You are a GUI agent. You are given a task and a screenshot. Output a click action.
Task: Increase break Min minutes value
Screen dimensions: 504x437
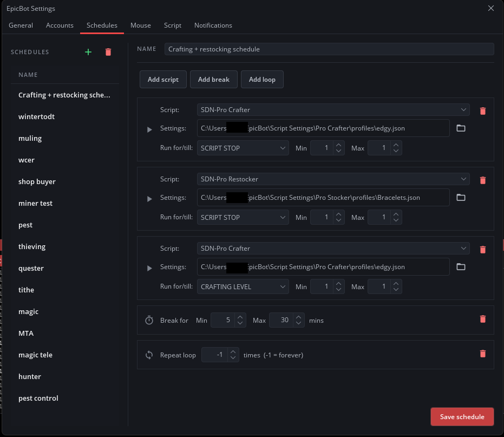(240, 317)
